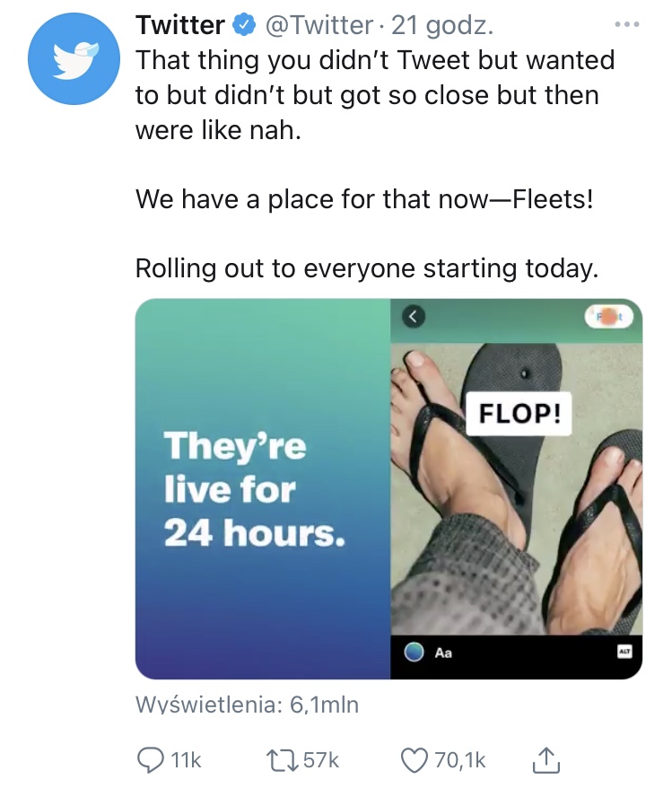
Task: Tap the Aa text style button
Action: click(443, 653)
